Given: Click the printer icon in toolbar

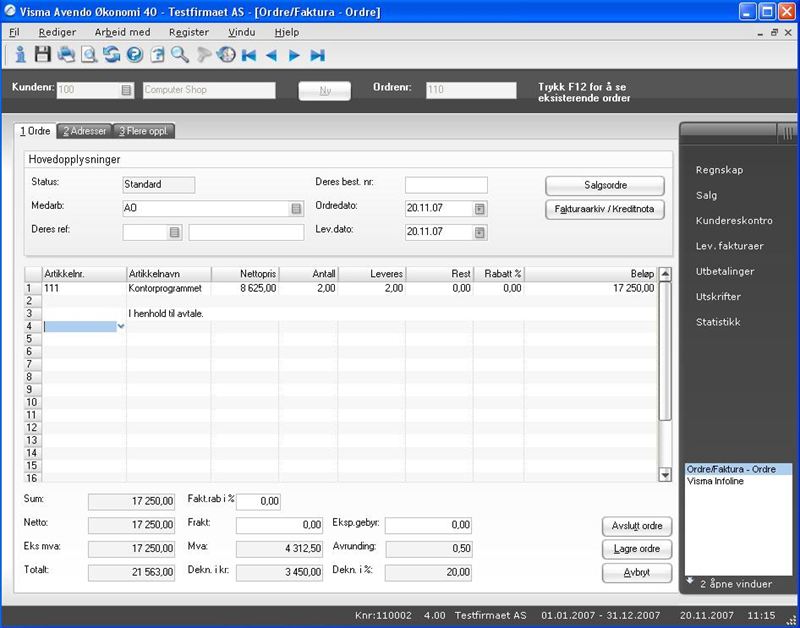Looking at the screenshot, I should tap(65, 55).
